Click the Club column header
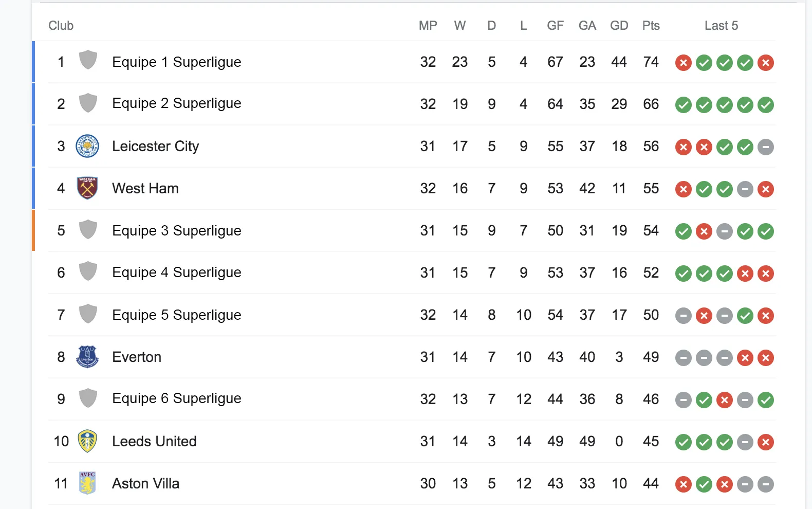 click(61, 26)
